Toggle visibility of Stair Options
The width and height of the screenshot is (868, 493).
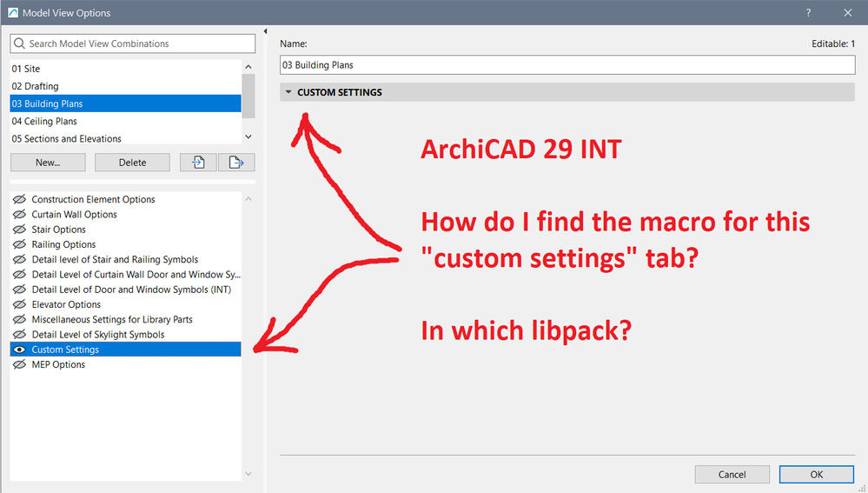tap(19, 229)
